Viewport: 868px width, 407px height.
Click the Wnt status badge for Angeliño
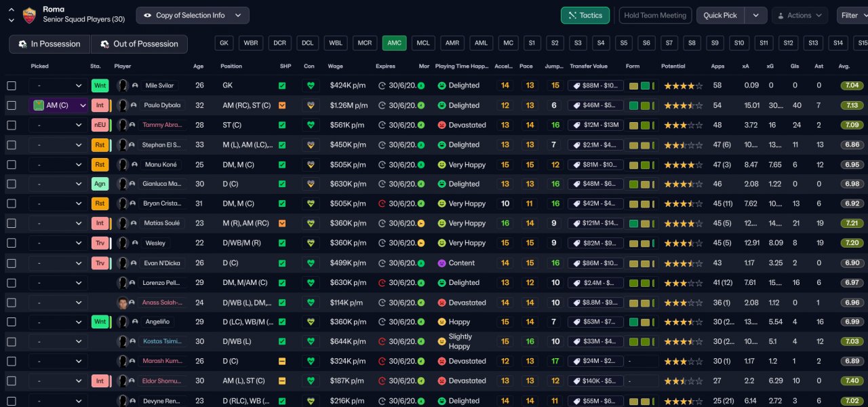[x=100, y=322]
